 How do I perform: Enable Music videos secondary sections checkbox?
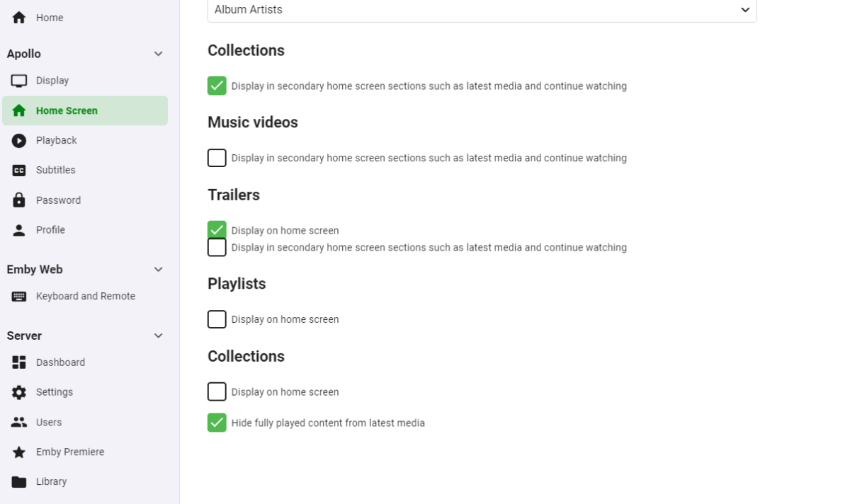pyautogui.click(x=217, y=158)
